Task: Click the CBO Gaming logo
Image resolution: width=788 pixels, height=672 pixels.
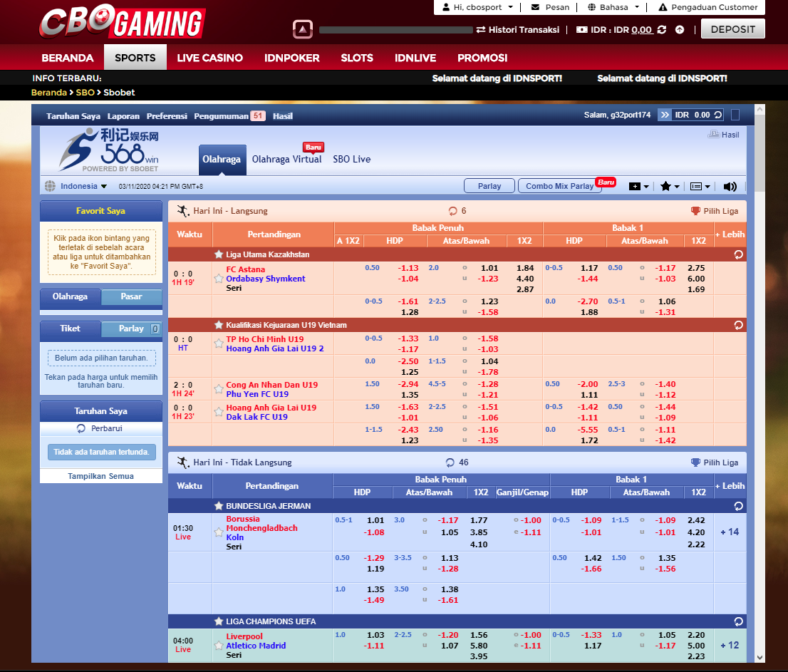Action: coord(122,22)
